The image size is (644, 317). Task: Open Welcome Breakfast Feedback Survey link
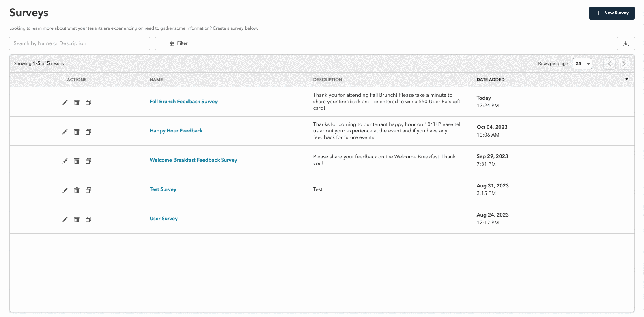pyautogui.click(x=193, y=160)
